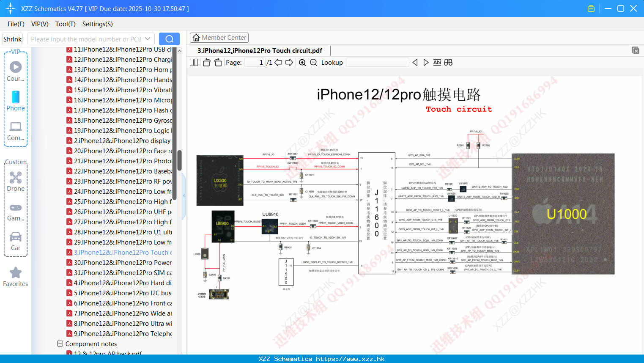644x363 pixels.
Task: Open the File(F) menu
Action: point(16,24)
